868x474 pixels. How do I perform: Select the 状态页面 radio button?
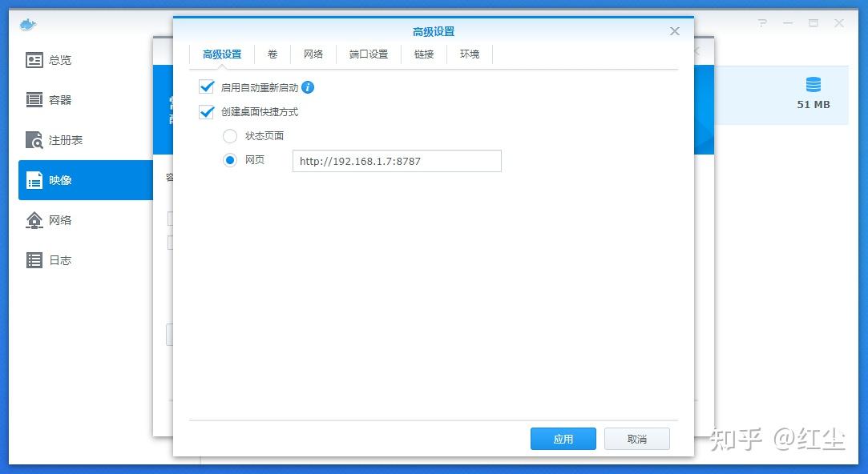[230, 136]
